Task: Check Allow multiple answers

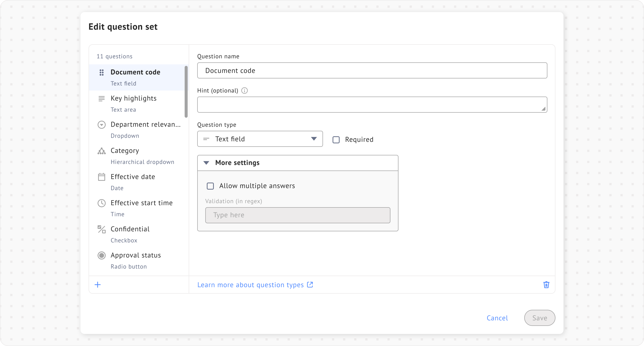Action: click(x=210, y=186)
